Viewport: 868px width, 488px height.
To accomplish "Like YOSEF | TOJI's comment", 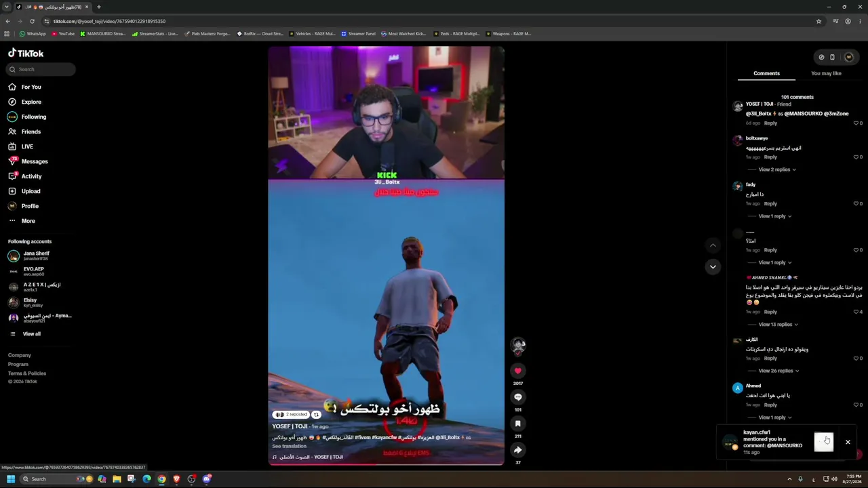I will click(856, 123).
